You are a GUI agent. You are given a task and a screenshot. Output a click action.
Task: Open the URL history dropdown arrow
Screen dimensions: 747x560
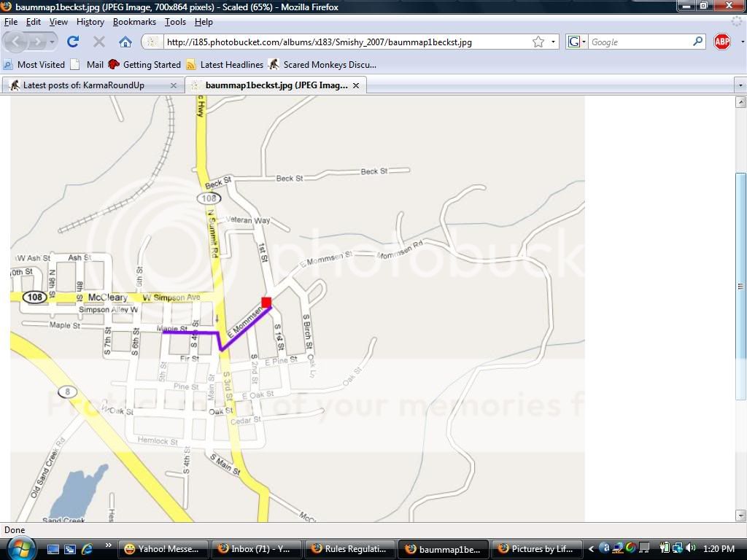[x=553, y=42]
